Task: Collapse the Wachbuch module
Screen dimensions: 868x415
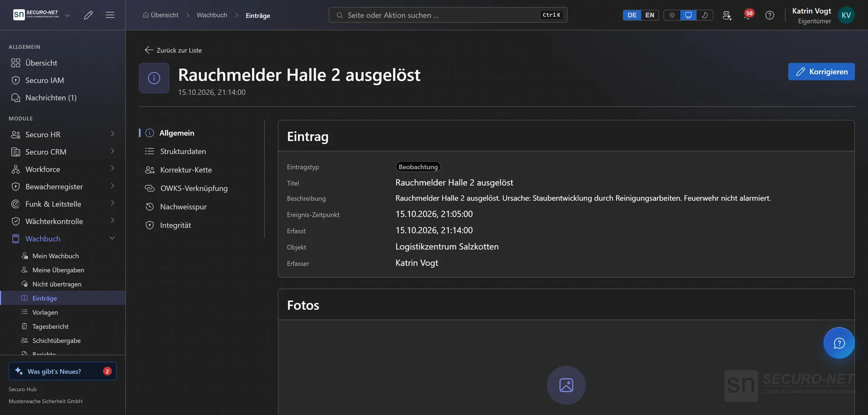Action: tap(63, 238)
